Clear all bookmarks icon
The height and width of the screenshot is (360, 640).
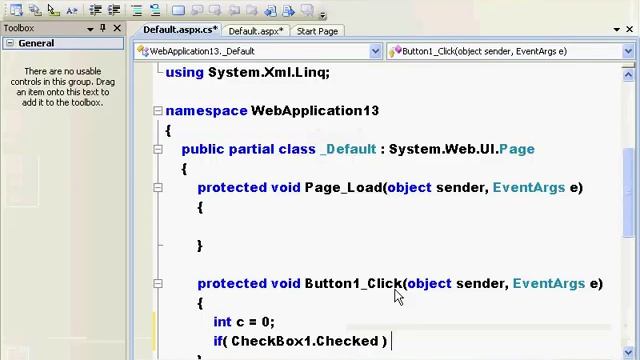pos(307,10)
